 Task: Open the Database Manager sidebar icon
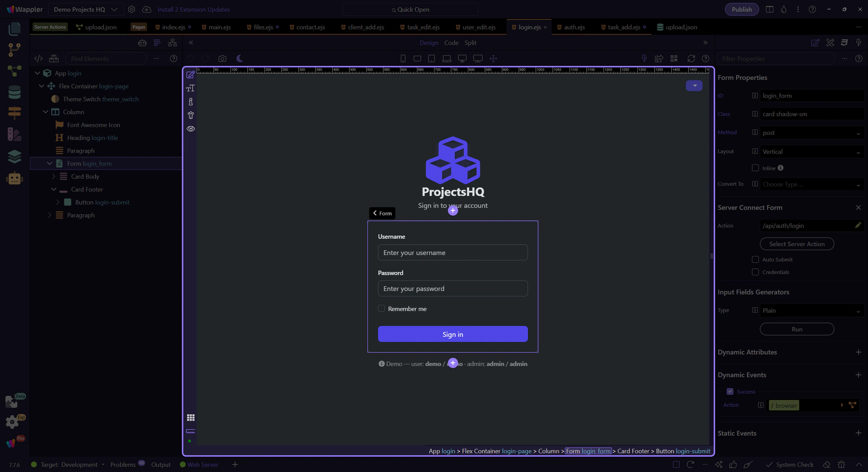pyautogui.click(x=14, y=92)
